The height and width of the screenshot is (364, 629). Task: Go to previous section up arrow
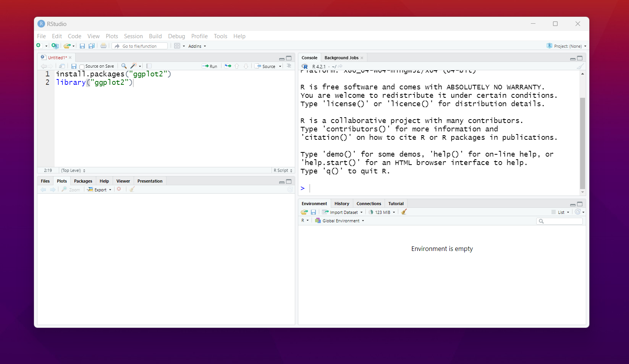coord(237,66)
